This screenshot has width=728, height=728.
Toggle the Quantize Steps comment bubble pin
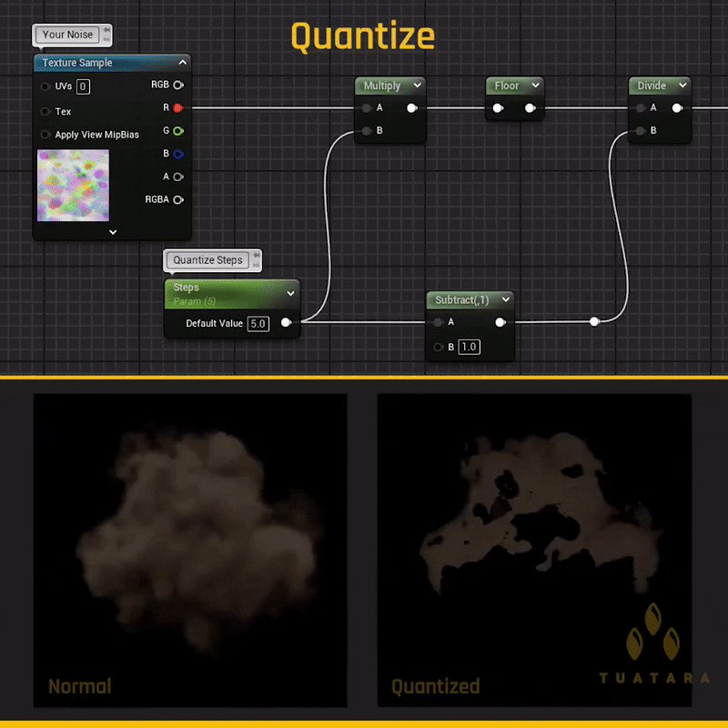(x=257, y=256)
